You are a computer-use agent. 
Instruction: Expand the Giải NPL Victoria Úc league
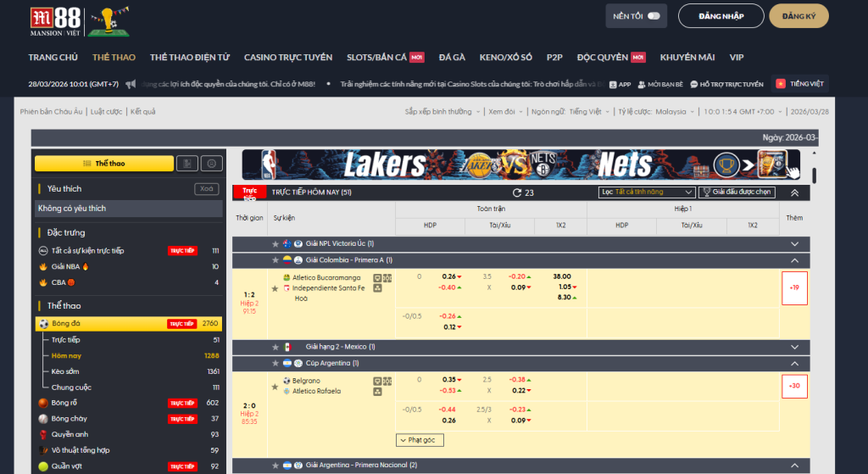tap(794, 244)
